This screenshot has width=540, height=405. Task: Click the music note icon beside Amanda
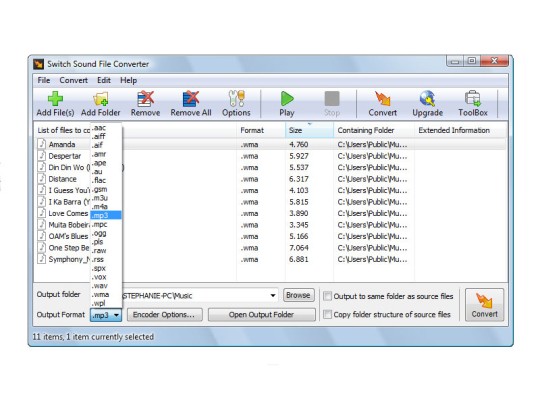click(x=42, y=144)
